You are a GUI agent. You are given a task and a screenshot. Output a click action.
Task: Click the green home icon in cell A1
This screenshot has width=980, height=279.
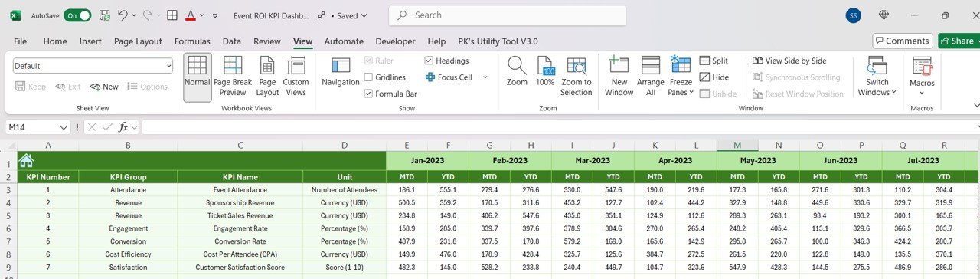pos(27,160)
